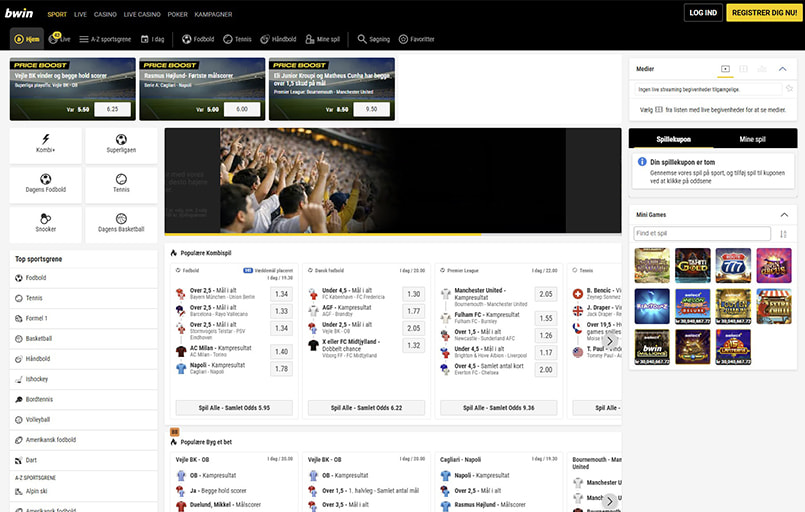Click the SPORT main menu item

point(57,14)
